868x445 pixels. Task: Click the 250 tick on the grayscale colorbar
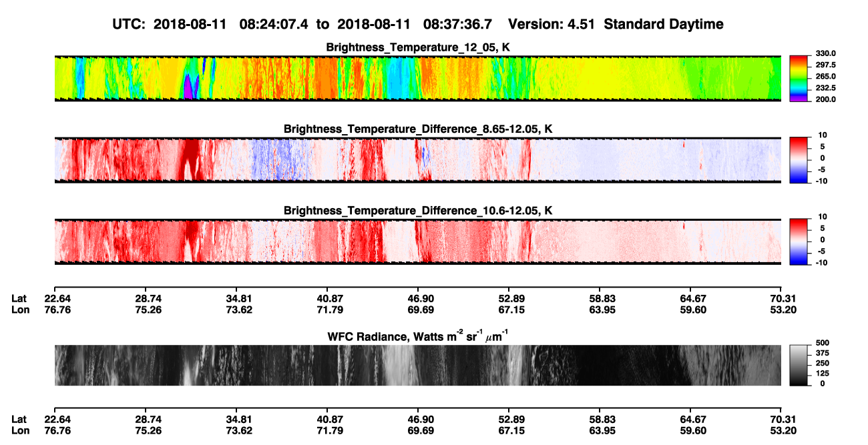pyautogui.click(x=823, y=363)
